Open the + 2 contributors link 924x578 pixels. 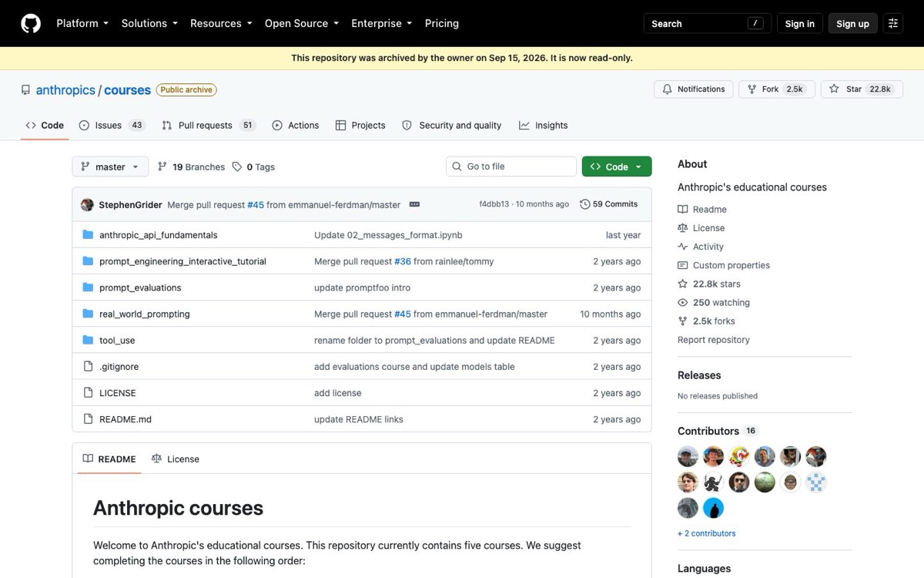coord(707,533)
